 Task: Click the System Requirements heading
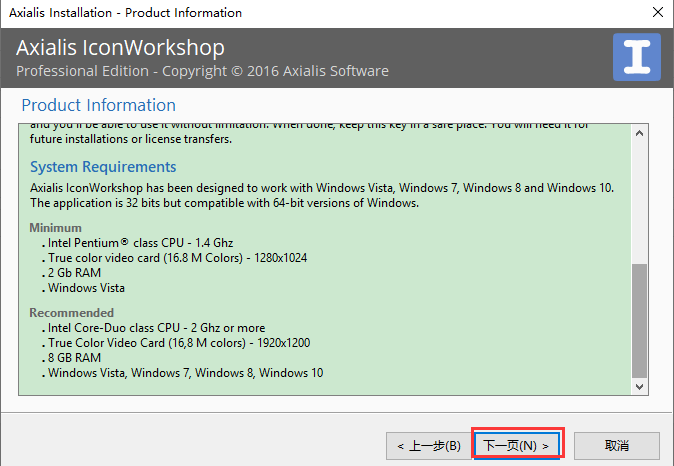[x=103, y=167]
